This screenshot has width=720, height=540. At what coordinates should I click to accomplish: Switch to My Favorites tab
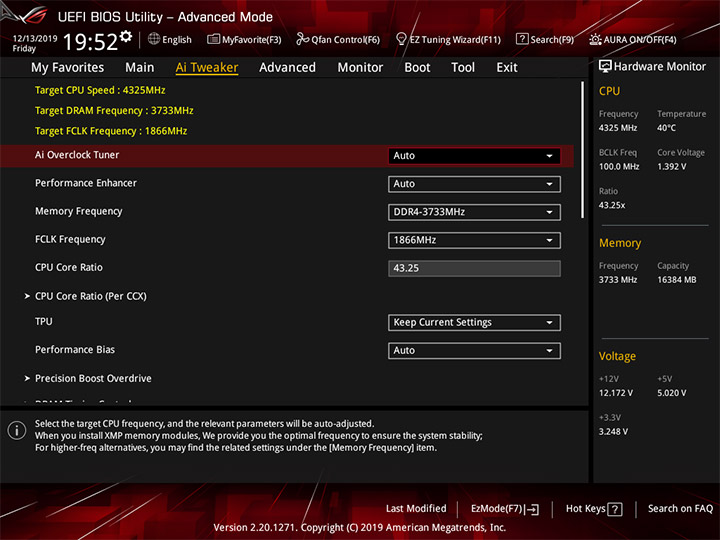point(68,68)
